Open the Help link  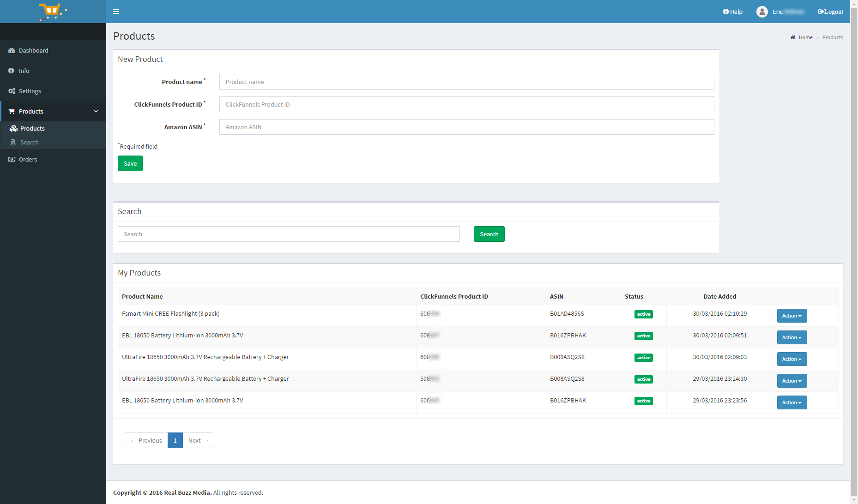pos(733,12)
